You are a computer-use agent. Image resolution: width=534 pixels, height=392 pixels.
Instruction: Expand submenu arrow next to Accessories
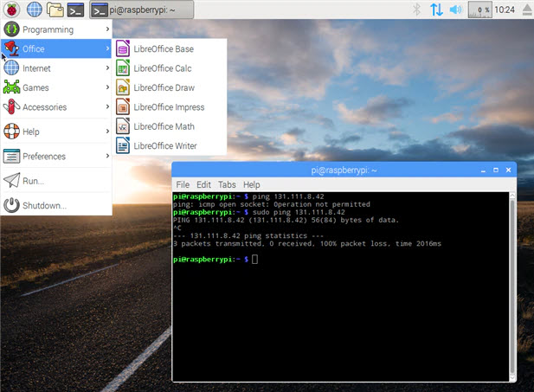[107, 107]
